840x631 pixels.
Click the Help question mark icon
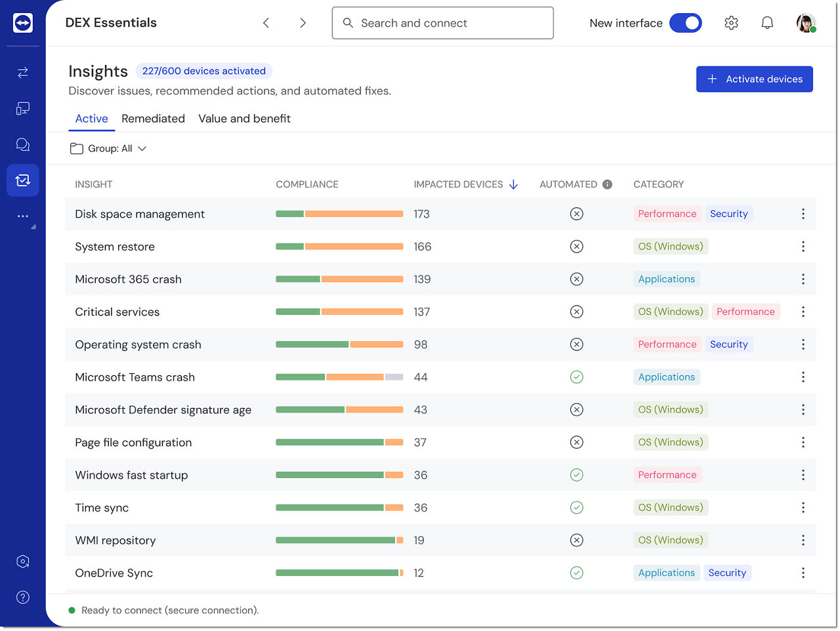click(x=23, y=597)
